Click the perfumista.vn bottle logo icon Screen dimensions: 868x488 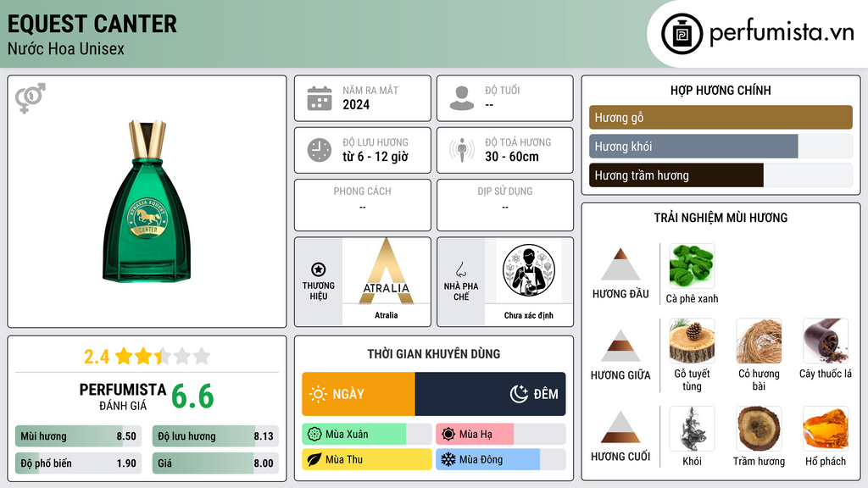[x=682, y=34]
